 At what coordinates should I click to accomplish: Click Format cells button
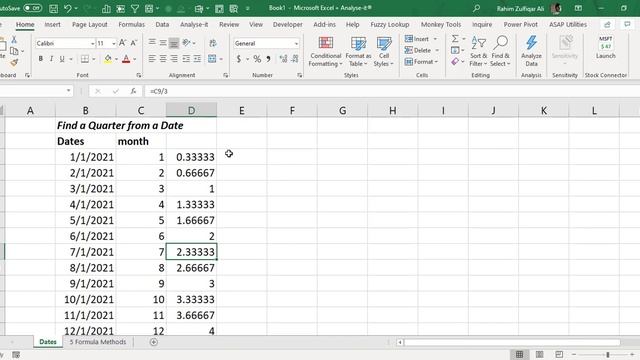pyautogui.click(x=421, y=62)
